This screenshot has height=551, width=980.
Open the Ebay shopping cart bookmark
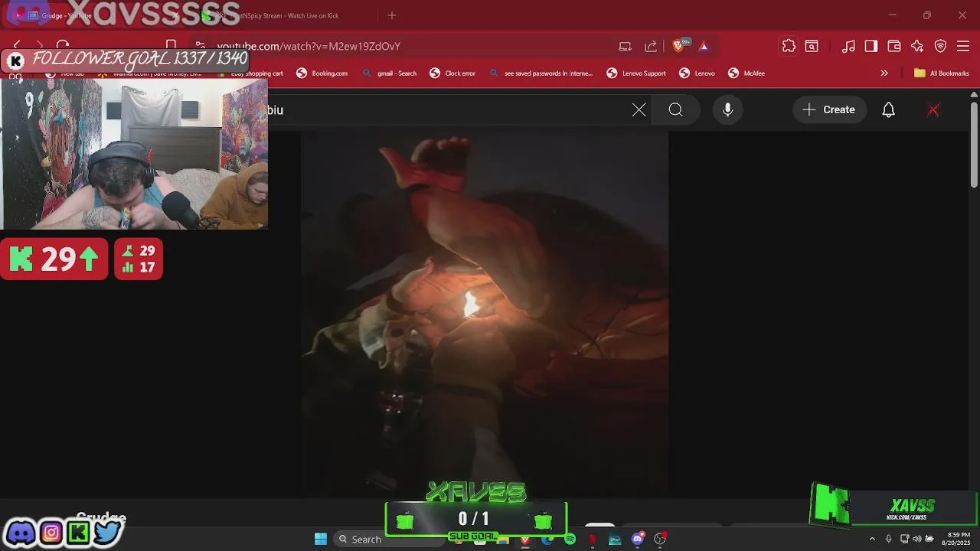[x=250, y=73]
